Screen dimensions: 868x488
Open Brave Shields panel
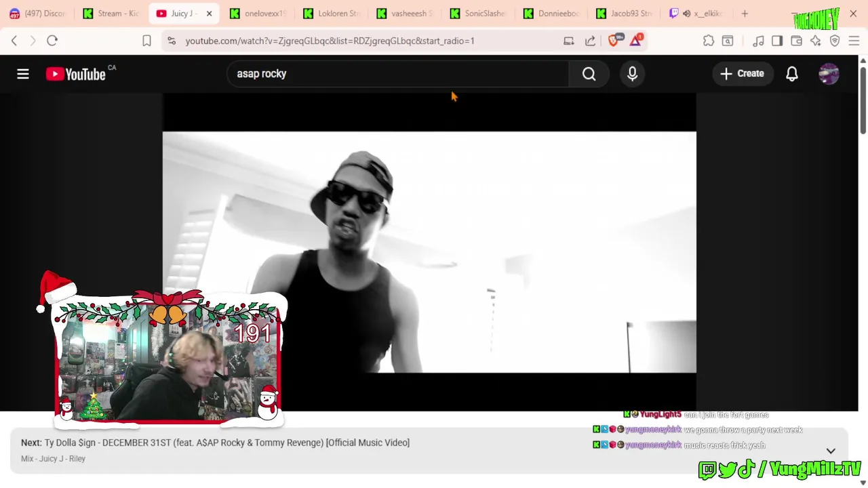614,41
